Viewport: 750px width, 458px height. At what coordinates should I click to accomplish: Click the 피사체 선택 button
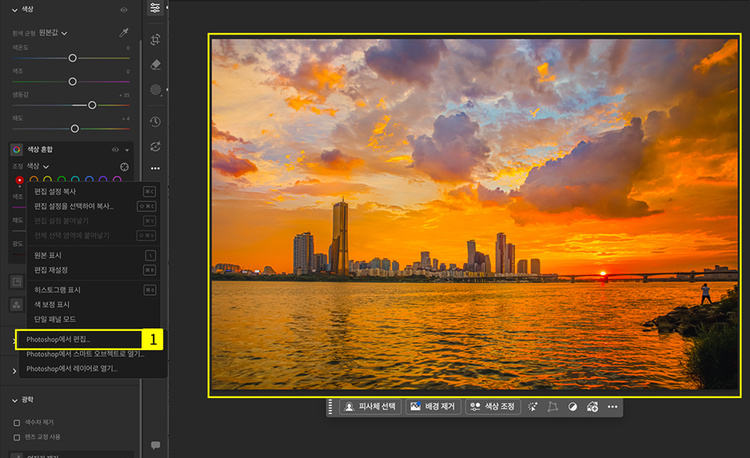pyautogui.click(x=369, y=407)
